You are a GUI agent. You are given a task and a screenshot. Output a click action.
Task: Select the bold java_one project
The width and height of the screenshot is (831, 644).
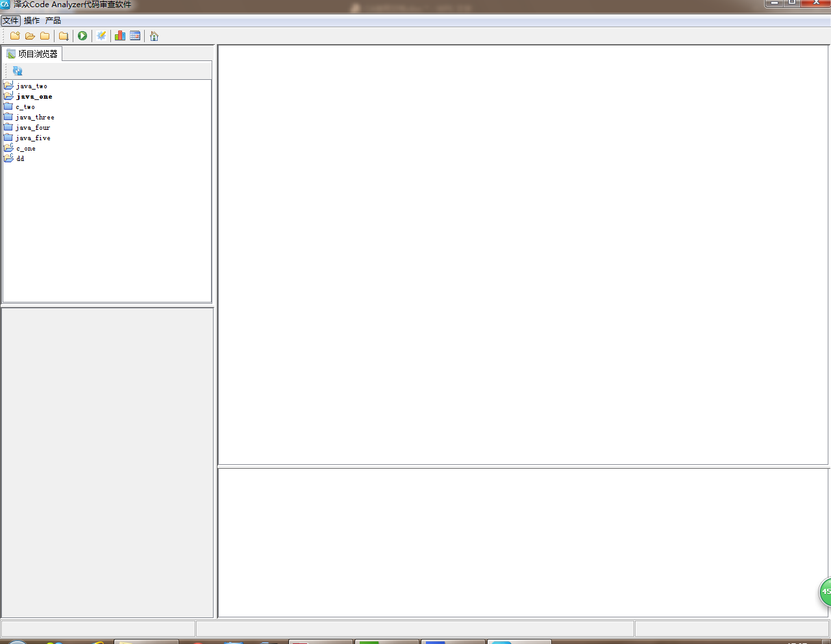click(34, 96)
